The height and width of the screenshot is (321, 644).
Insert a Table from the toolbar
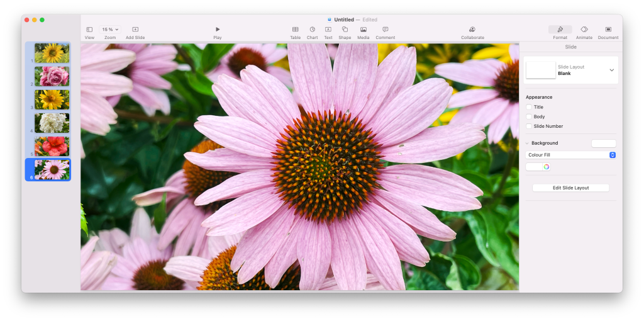point(296,30)
